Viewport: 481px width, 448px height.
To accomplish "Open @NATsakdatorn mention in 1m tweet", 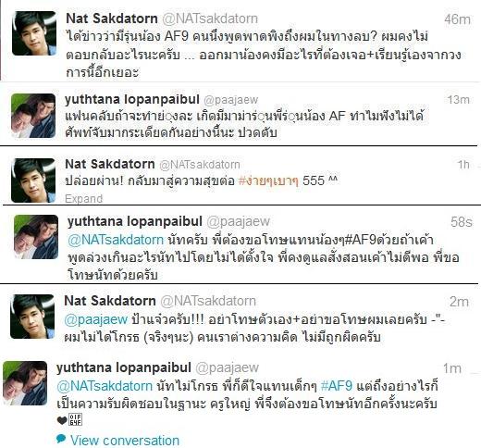I will (105, 386).
